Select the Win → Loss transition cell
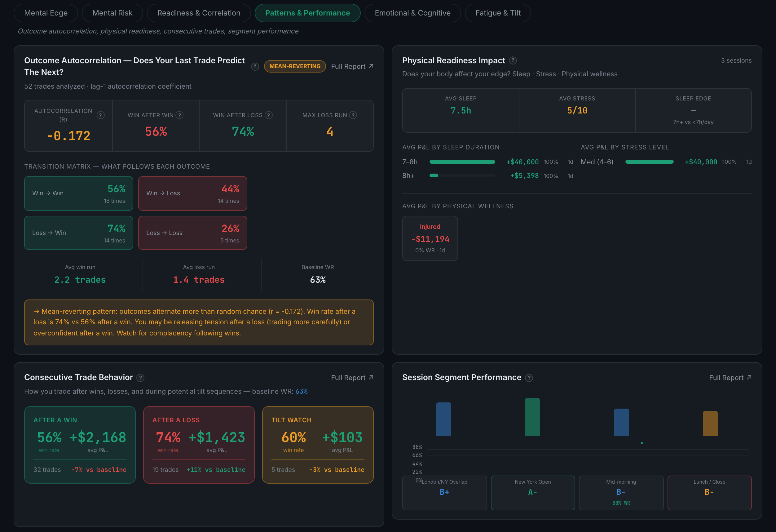This screenshot has width=776, height=532. pyautogui.click(x=193, y=193)
